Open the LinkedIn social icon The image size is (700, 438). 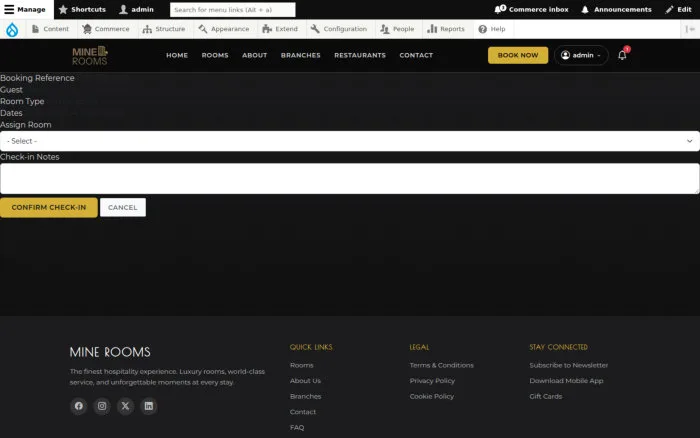pyautogui.click(x=149, y=406)
